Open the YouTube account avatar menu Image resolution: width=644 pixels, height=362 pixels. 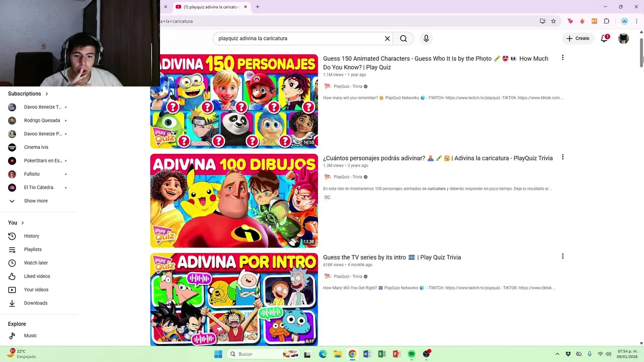click(623, 38)
